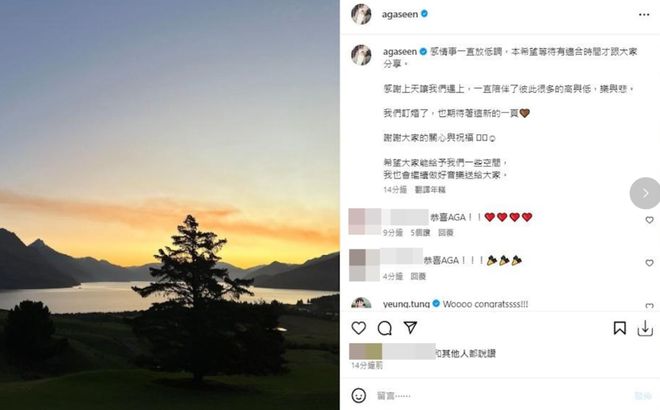Open comment bubble icon under post

pyautogui.click(x=384, y=328)
